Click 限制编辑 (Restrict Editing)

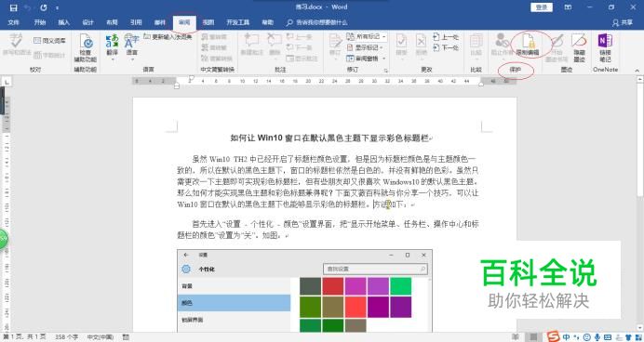(x=528, y=45)
